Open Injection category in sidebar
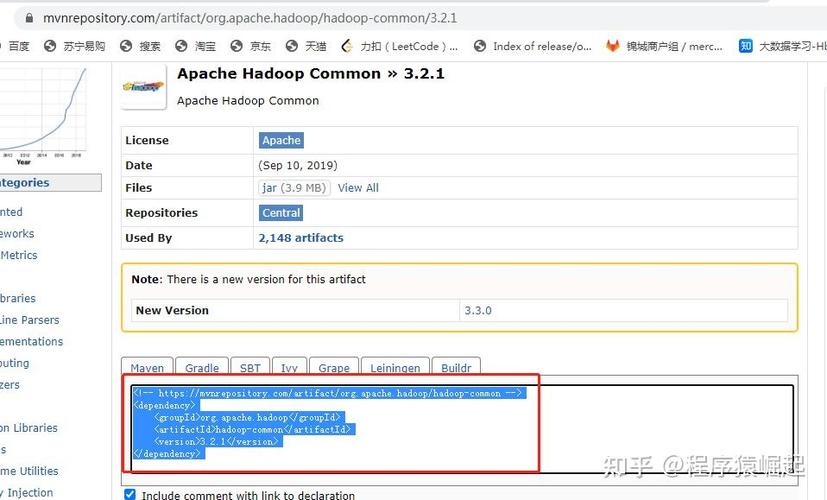This screenshot has width=827, height=500. tap(27, 493)
